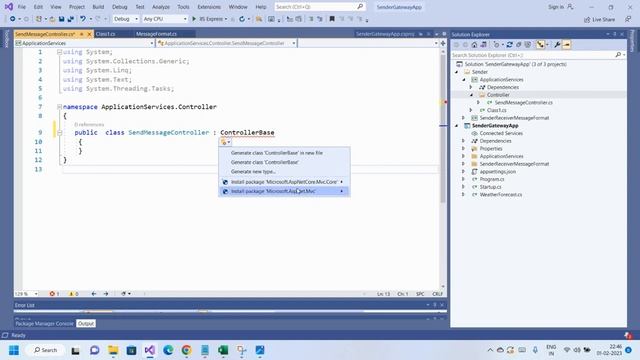Open the Build menu

point(98,7)
